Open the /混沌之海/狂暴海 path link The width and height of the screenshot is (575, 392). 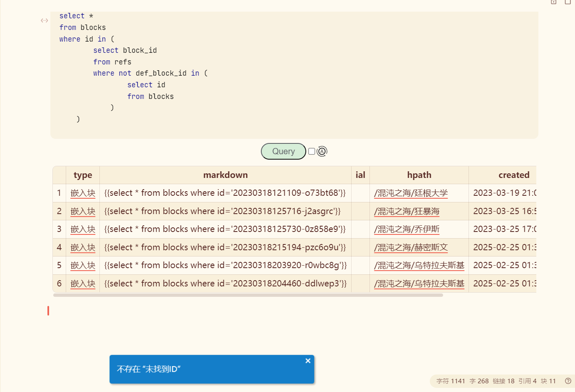[406, 212]
